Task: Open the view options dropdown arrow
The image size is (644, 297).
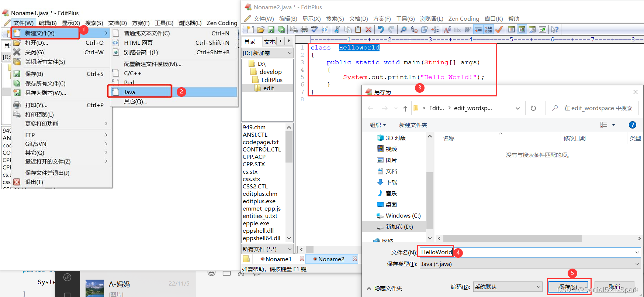Action: tap(613, 125)
